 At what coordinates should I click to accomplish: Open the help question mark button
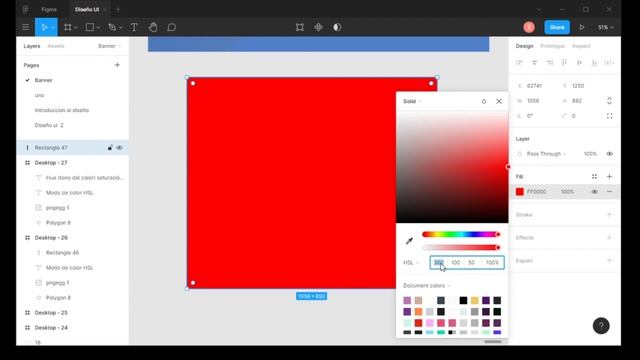tap(601, 326)
